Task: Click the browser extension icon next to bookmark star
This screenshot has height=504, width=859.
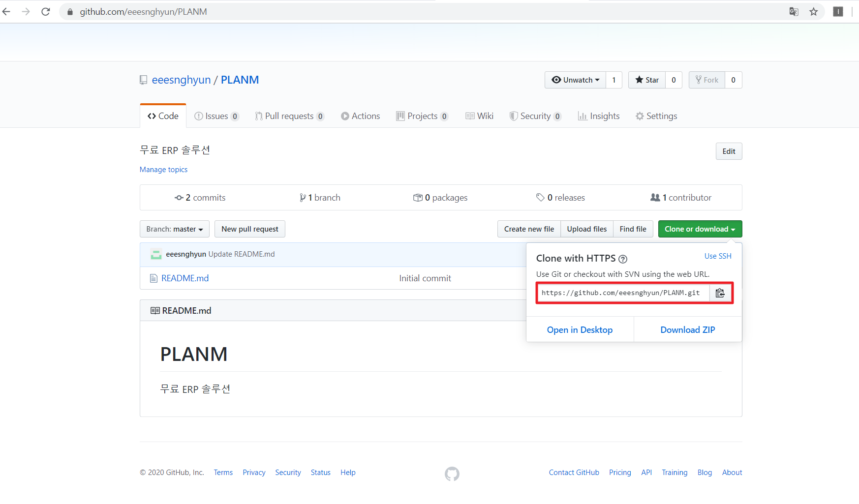Action: 838,11
